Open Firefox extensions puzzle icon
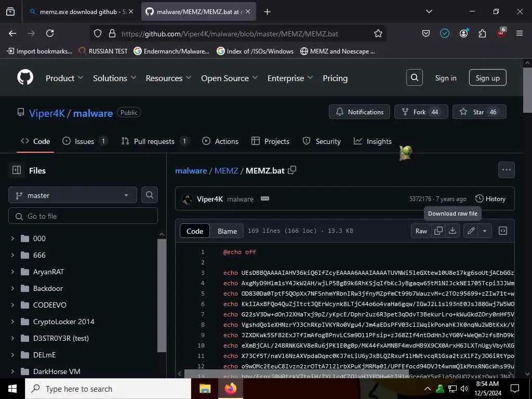 pyautogui.click(x=482, y=33)
